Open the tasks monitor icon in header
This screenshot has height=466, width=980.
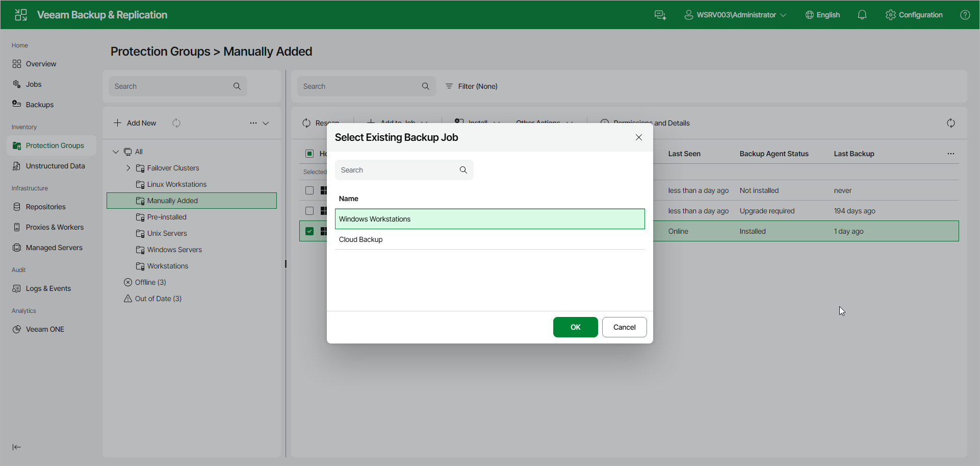tap(660, 15)
